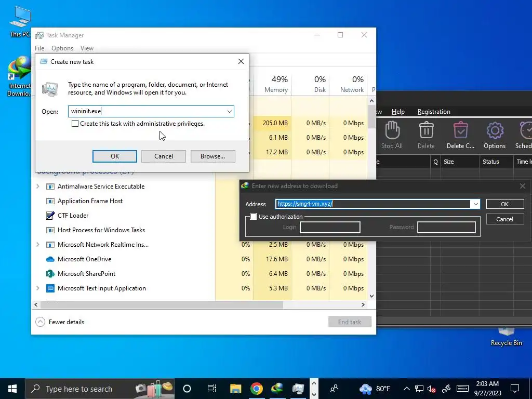
Task: Expand Microsoft Text Input Application row
Action: (37, 288)
